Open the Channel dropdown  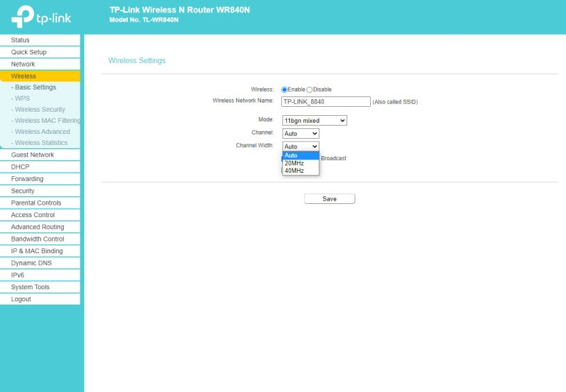point(301,133)
